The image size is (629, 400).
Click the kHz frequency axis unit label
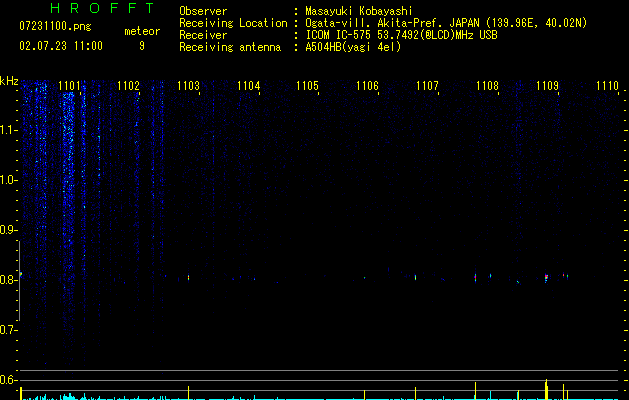9,81
